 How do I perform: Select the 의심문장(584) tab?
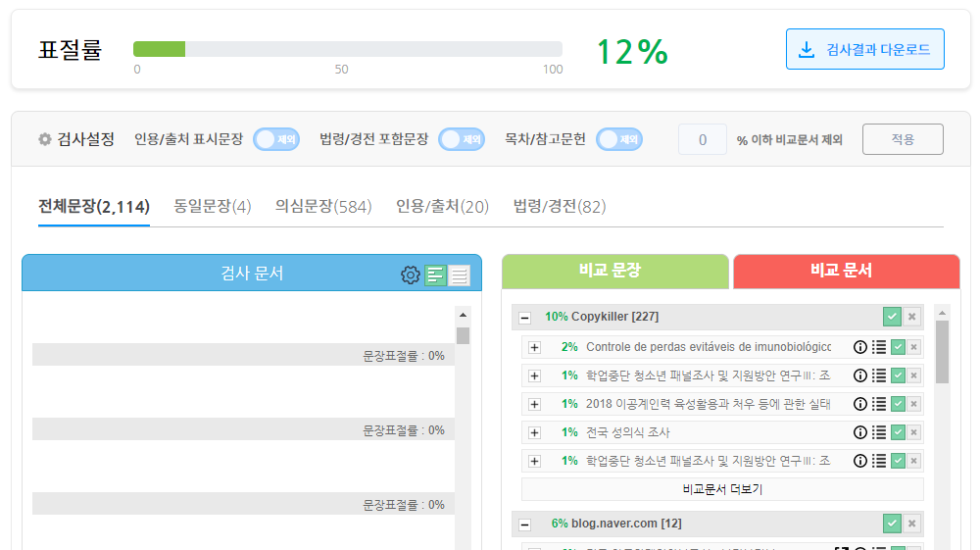323,206
